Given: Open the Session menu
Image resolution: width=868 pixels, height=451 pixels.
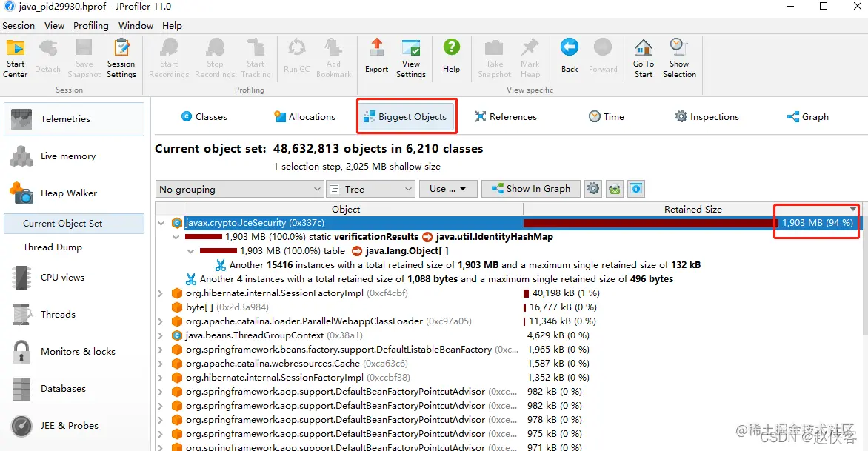Looking at the screenshot, I should [19, 26].
